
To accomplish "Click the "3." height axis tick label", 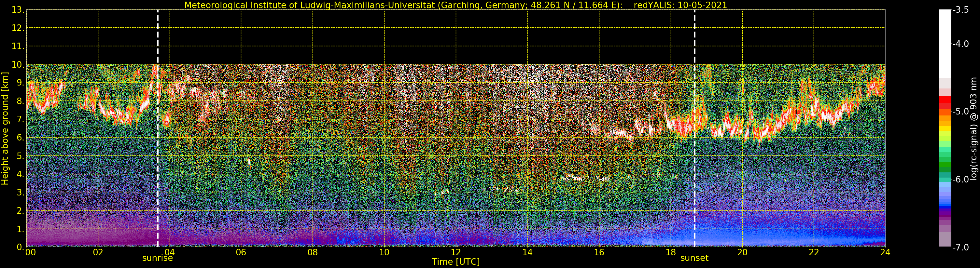I will [x=21, y=192].
